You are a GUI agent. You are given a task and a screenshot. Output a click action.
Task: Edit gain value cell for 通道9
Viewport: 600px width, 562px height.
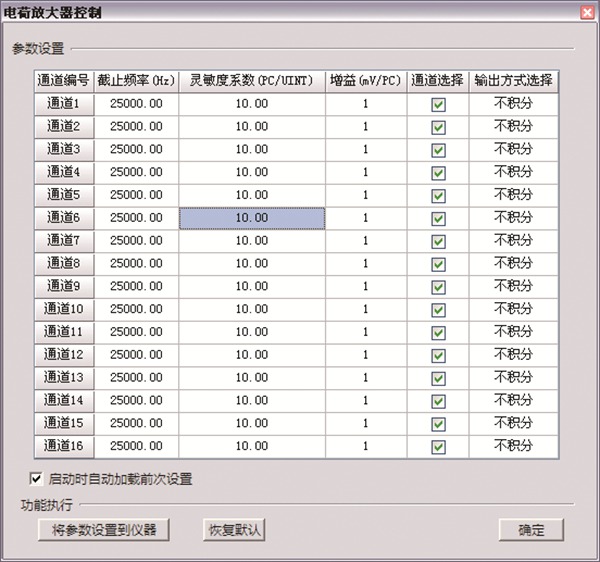366,286
